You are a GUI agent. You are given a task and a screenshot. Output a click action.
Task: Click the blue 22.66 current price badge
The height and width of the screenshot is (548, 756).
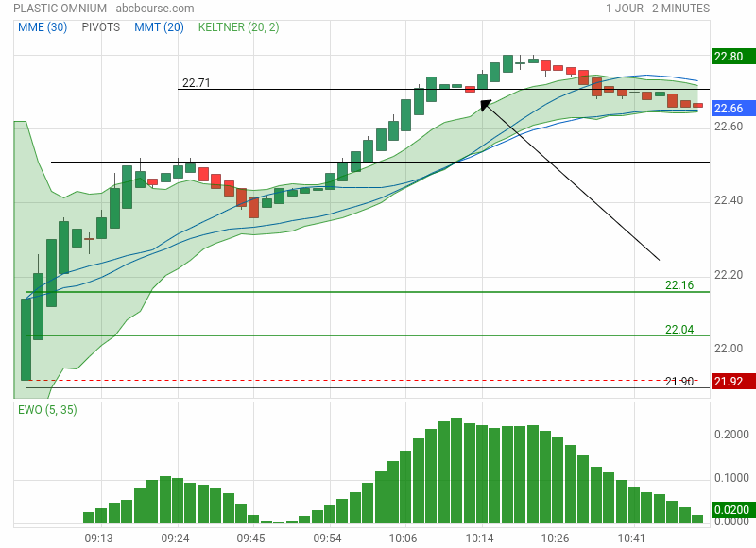[733, 108]
